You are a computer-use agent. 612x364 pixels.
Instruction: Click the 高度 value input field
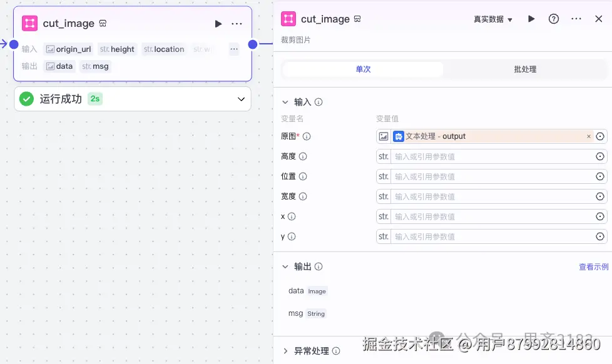[x=492, y=156]
